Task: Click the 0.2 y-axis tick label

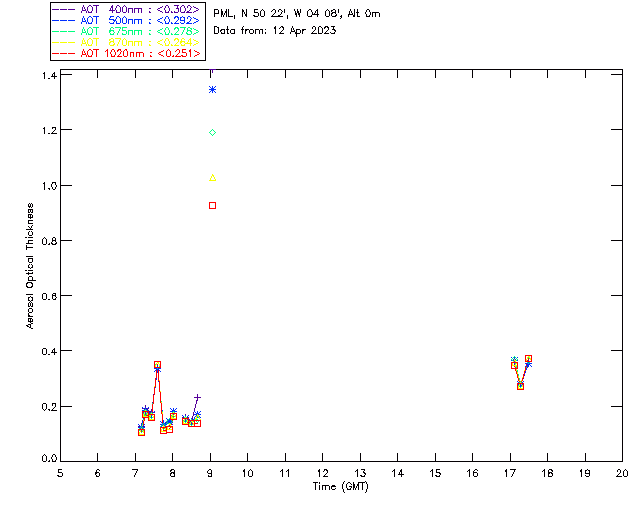Action: 49,407
